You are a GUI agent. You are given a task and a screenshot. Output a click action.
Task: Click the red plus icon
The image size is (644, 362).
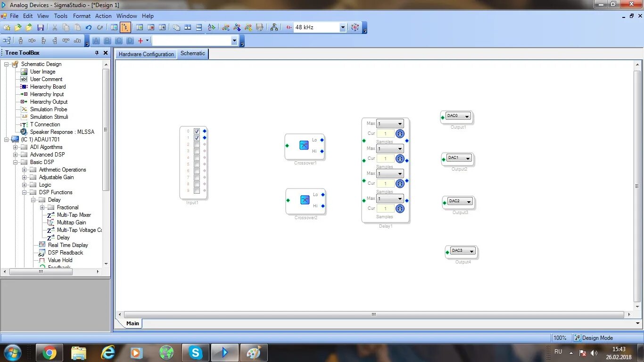point(140,41)
